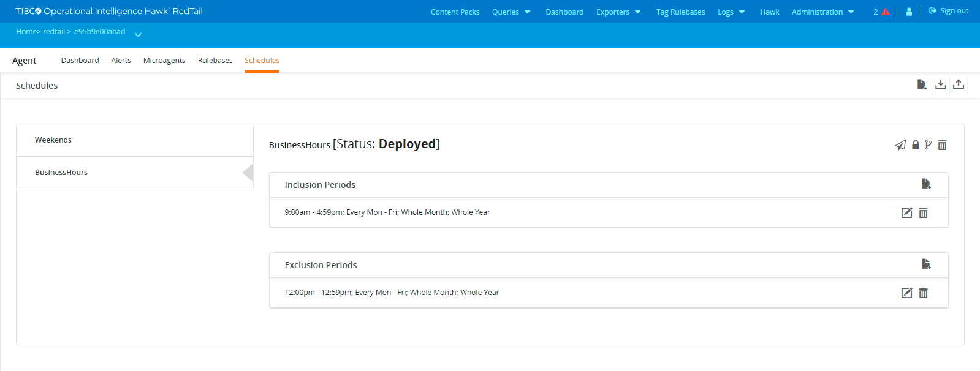Screen dimensions: 980x371
Task: Expand the Administration dropdown menu
Action: (x=822, y=12)
